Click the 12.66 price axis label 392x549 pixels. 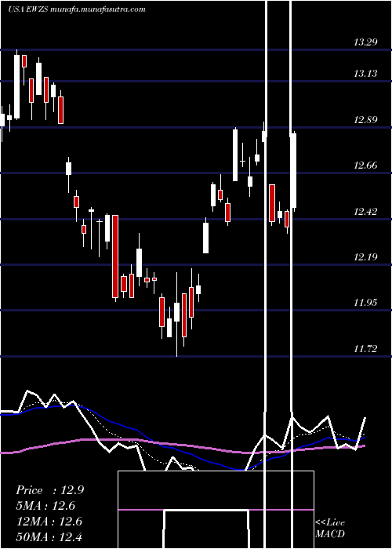365,165
